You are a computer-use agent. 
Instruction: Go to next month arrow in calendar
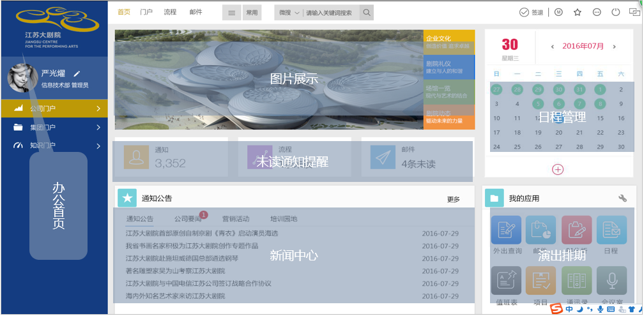pos(615,47)
